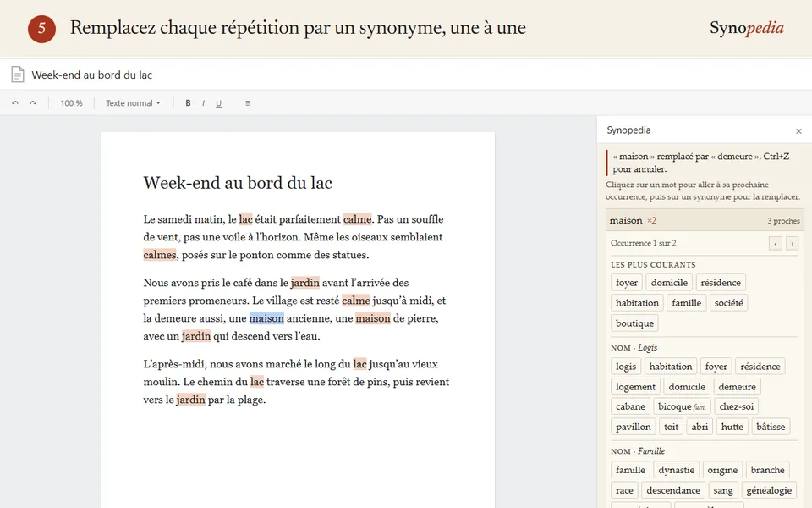Screen dimensions: 812x508
Task: Choose synonym résidence under Les plus courants
Action: point(721,283)
